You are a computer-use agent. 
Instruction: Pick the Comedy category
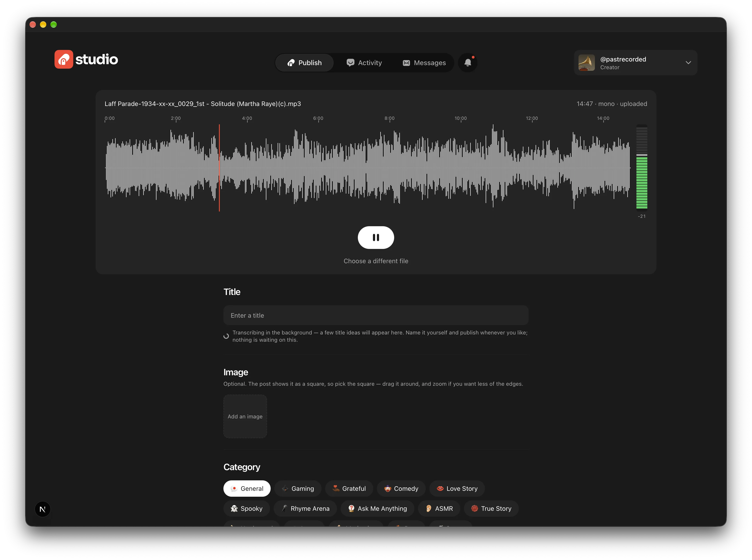pyautogui.click(x=401, y=489)
